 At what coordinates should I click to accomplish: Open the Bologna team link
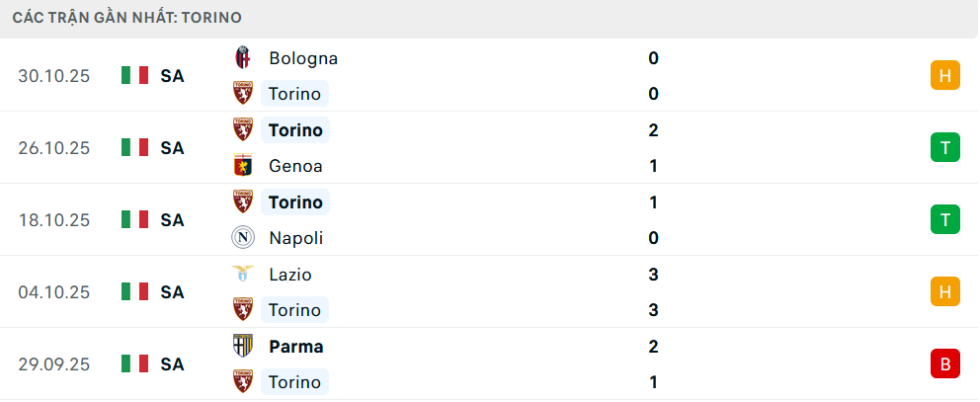tap(302, 58)
